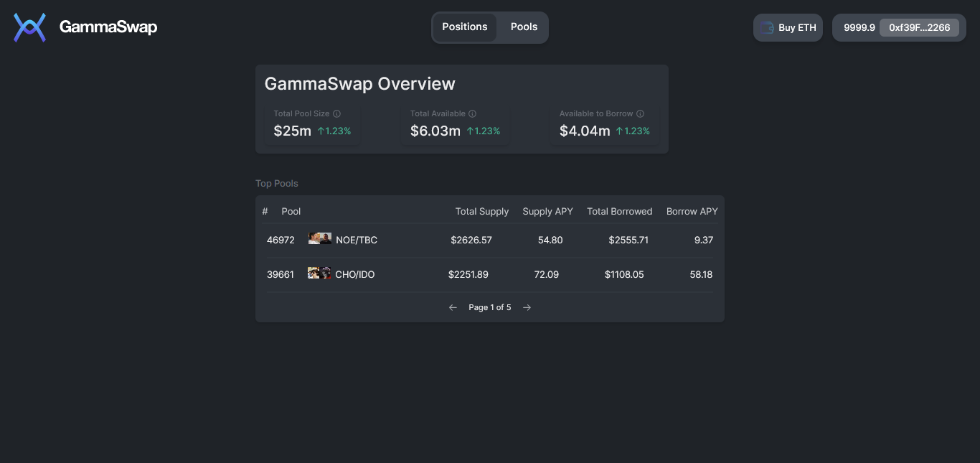
Task: Click the GammaSwap Overview heading
Action: [359, 84]
